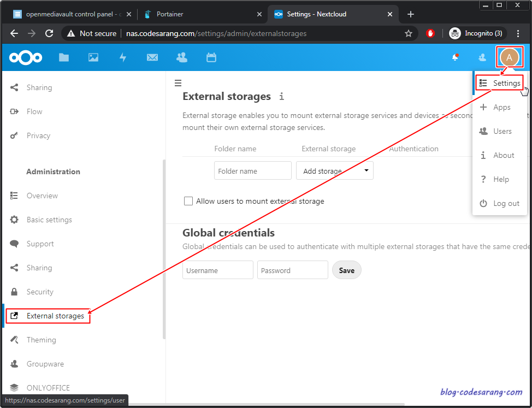Screen dimensions: 532x408
Task: Choose Settings in the user menu
Action: pyautogui.click(x=499, y=83)
